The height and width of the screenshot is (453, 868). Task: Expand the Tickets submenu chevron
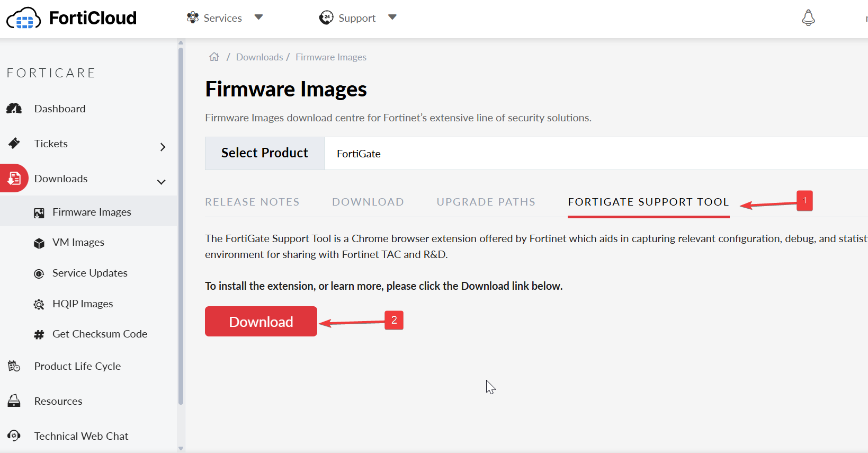[163, 147]
